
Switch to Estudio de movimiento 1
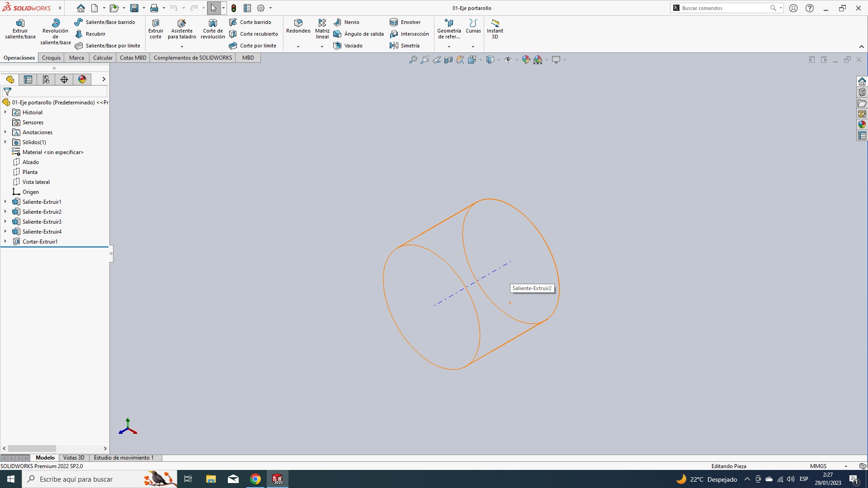pyautogui.click(x=123, y=458)
